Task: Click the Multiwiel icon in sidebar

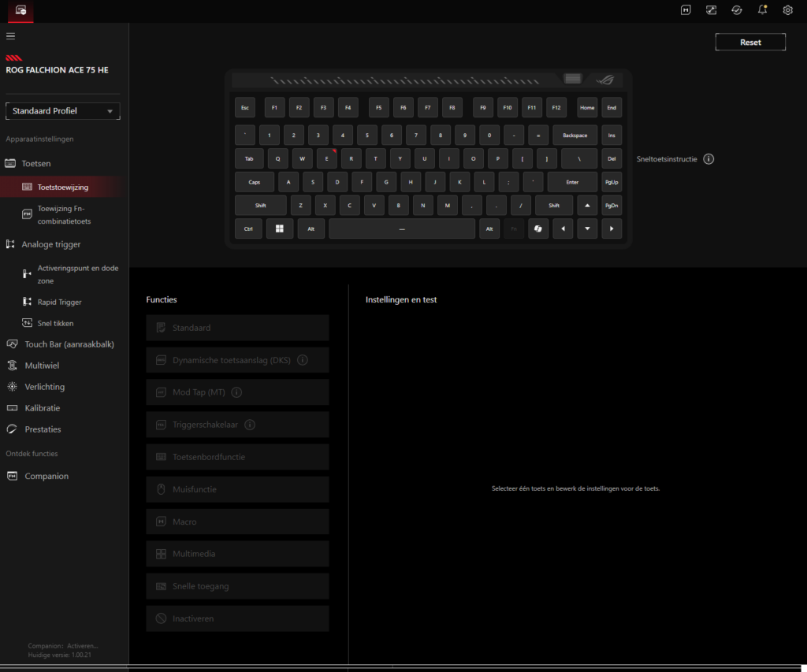Action: (x=12, y=366)
